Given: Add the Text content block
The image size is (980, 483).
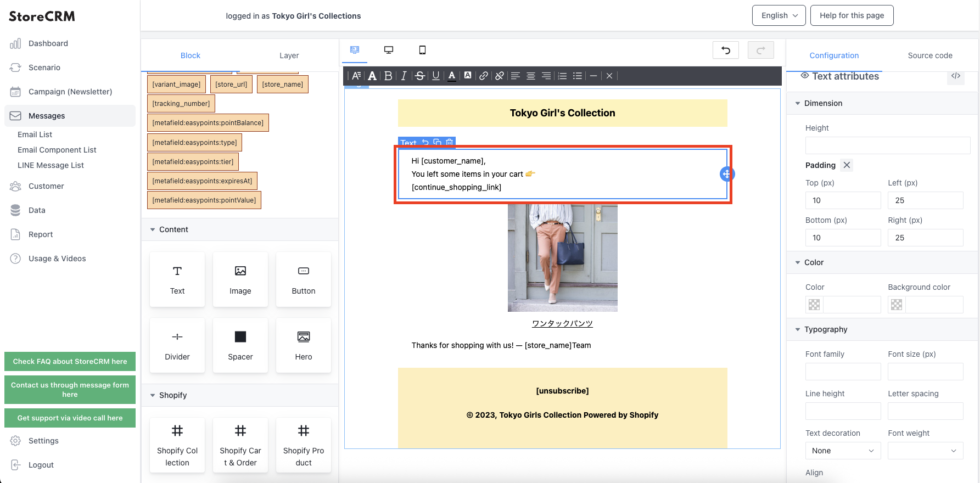Looking at the screenshot, I should pyautogui.click(x=177, y=279).
